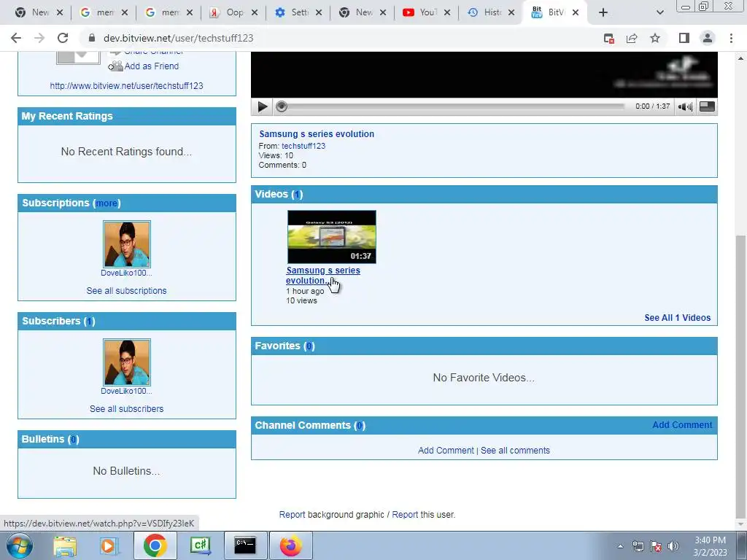Switch to the Yandex Oops tab

[x=228, y=12]
